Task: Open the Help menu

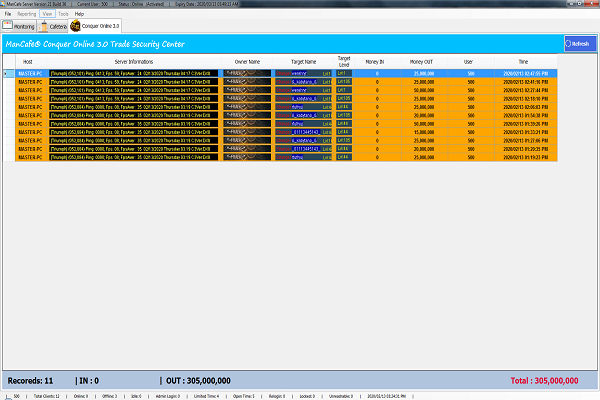Action: 79,14
